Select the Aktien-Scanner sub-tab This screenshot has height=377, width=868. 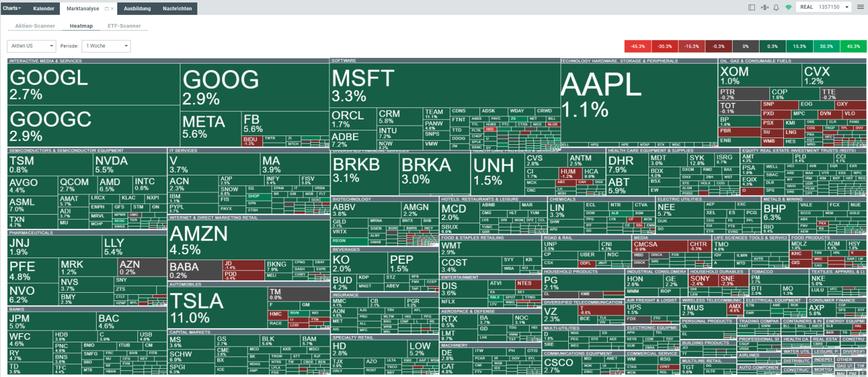pos(35,26)
